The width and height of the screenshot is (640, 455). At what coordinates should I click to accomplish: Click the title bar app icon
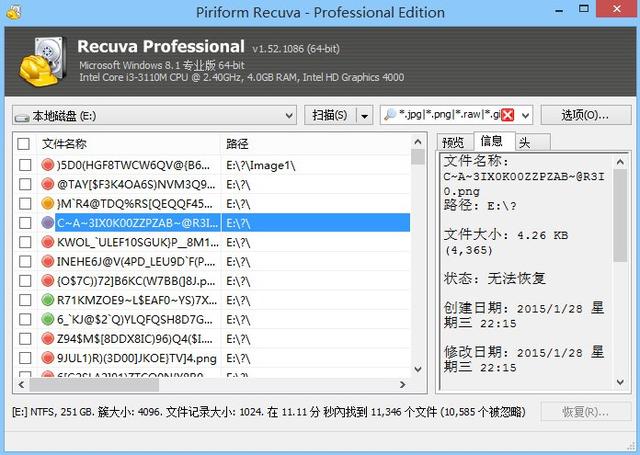pyautogui.click(x=14, y=11)
